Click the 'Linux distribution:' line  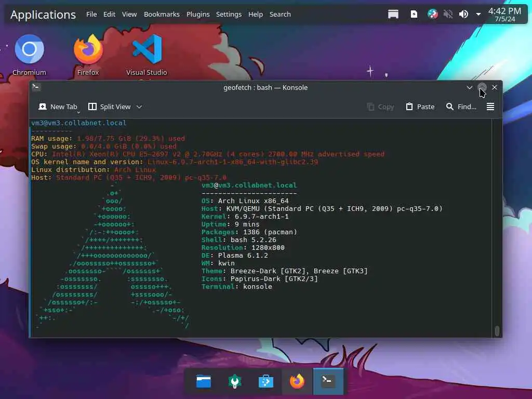(x=94, y=170)
